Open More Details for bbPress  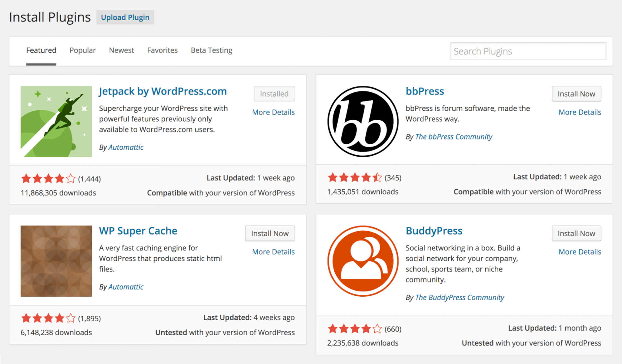(x=580, y=112)
